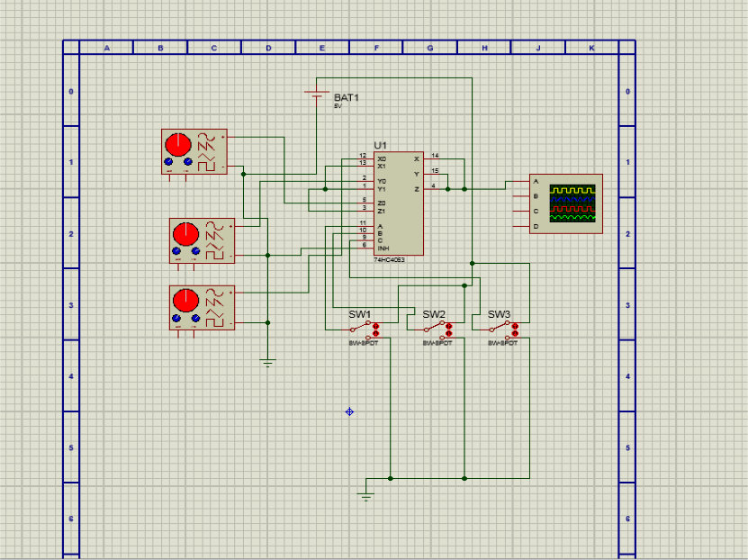
Task: Select the X0 pin 12 on U1
Action: click(x=365, y=158)
